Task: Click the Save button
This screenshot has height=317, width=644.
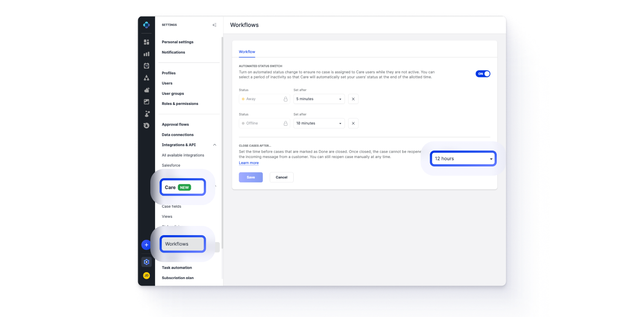Action: (251, 177)
